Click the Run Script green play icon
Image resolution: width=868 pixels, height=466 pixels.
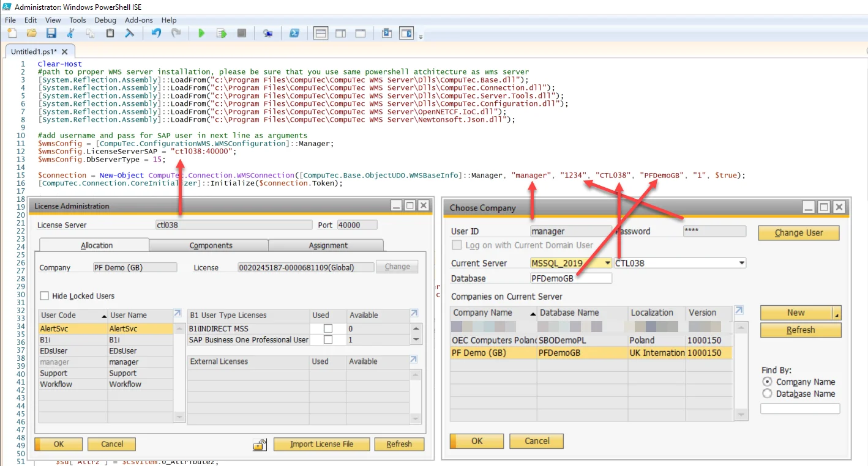[x=201, y=34]
